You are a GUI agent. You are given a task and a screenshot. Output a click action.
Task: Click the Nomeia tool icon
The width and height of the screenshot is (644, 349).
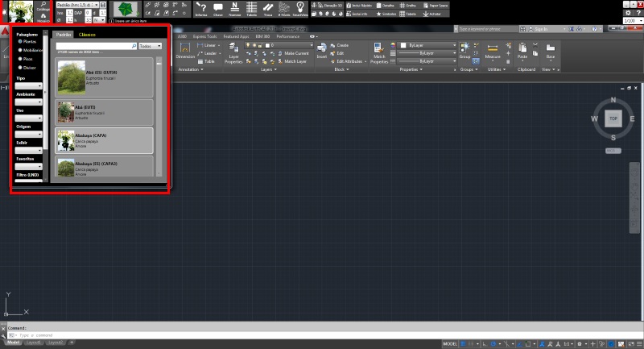tap(234, 9)
